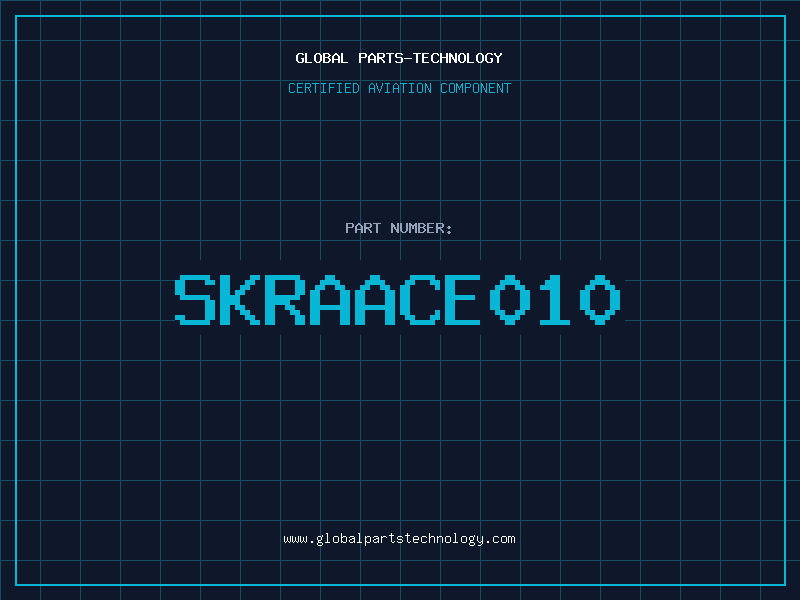The height and width of the screenshot is (600, 800).
Task: Open the globalpartstechnology website name in the URL
Action: pyautogui.click(x=399, y=539)
